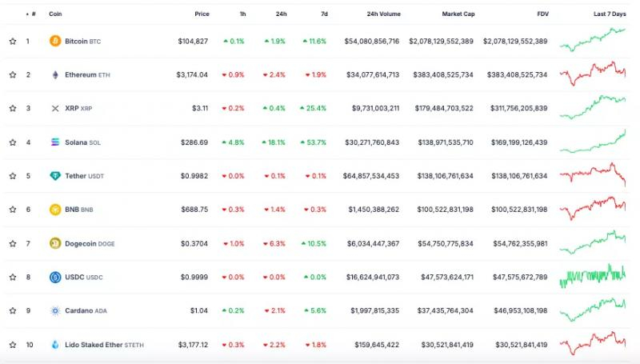Click BNB price $688.75
This screenshot has height=364, width=640.
(194, 210)
